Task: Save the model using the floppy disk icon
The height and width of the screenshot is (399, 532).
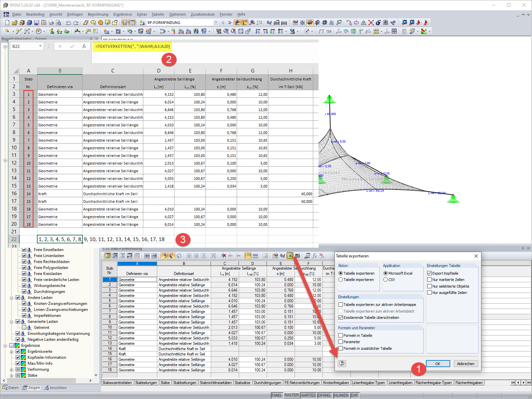Action: [37, 23]
